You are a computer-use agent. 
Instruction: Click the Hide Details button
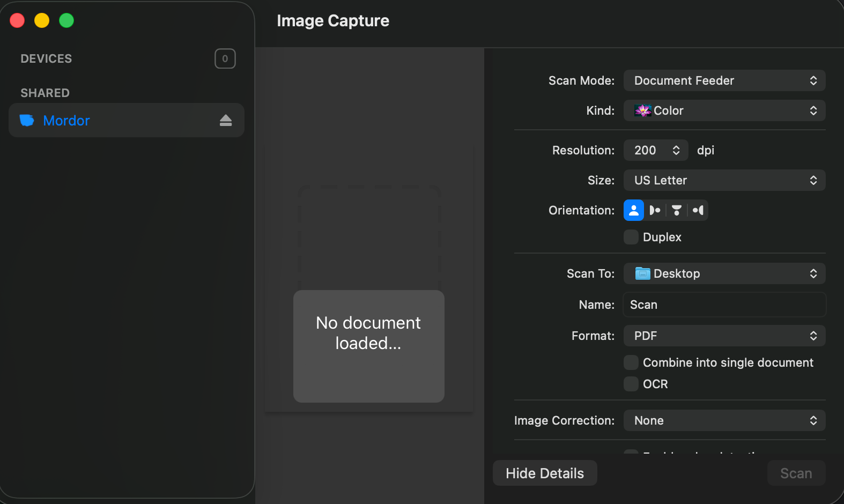(545, 473)
